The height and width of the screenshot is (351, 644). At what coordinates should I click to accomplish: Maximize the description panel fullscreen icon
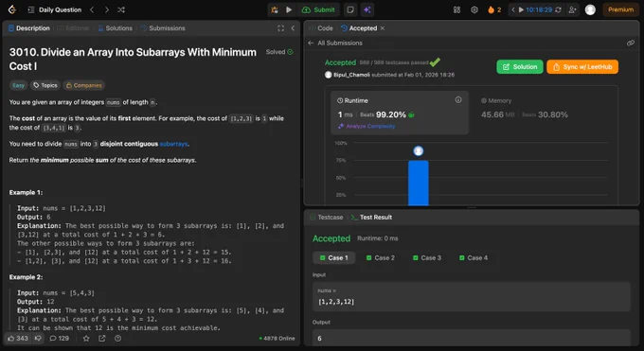point(281,28)
